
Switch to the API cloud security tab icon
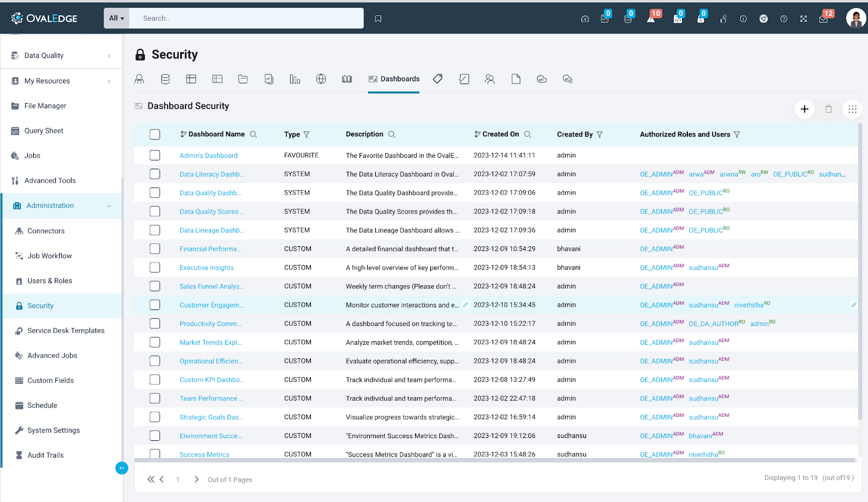[541, 79]
